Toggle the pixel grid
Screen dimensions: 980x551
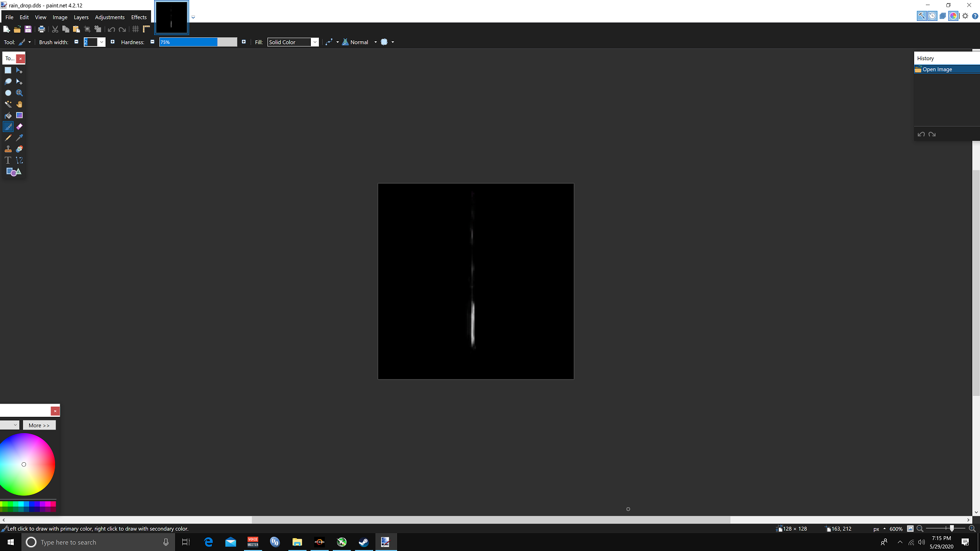pyautogui.click(x=136, y=29)
